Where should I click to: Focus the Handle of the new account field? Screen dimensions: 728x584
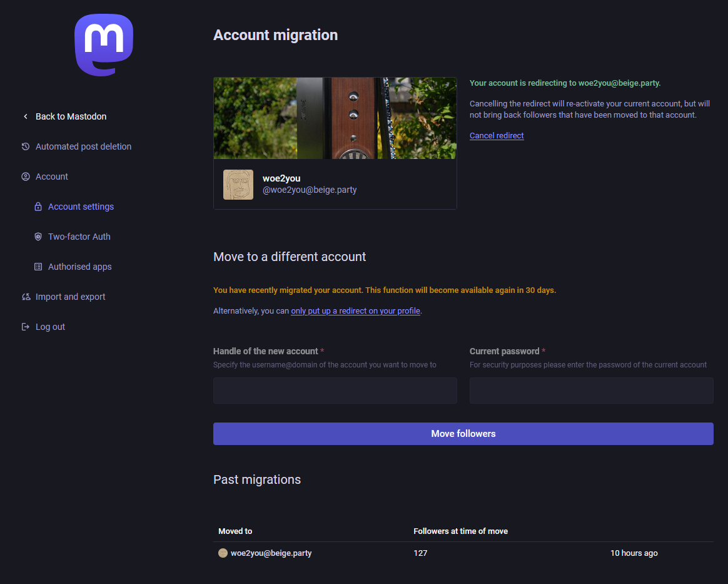coord(335,391)
